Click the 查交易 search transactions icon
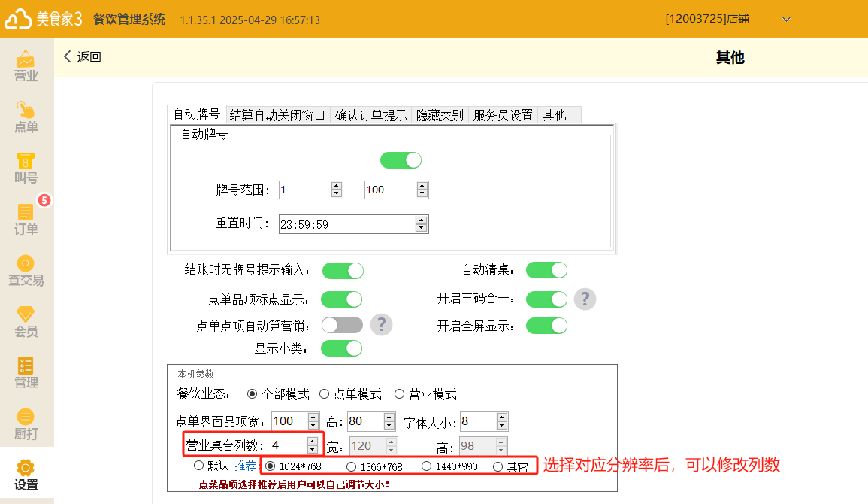The image size is (868, 504). coord(26,271)
